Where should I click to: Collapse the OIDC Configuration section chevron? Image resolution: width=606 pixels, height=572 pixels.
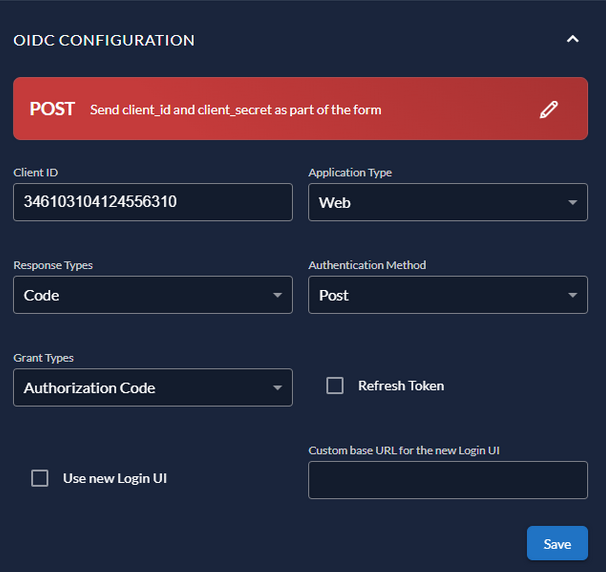572,40
